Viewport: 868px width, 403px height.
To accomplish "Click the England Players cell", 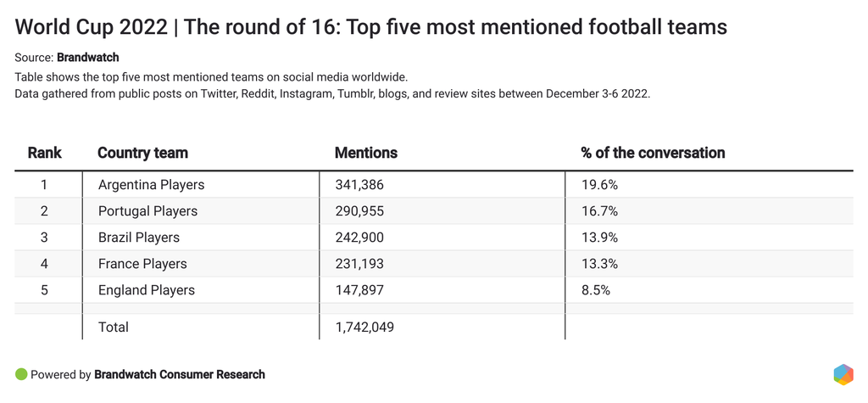I will (x=147, y=290).
